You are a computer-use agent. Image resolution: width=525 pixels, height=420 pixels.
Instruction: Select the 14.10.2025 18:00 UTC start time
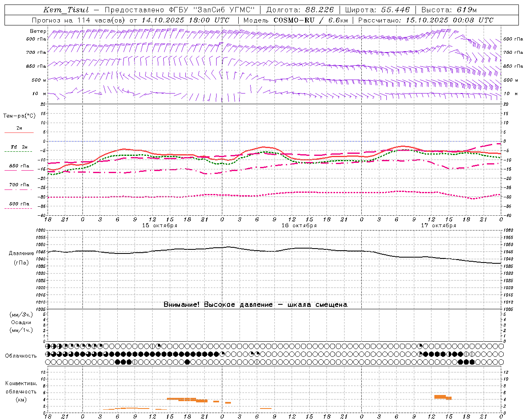coord(185,20)
